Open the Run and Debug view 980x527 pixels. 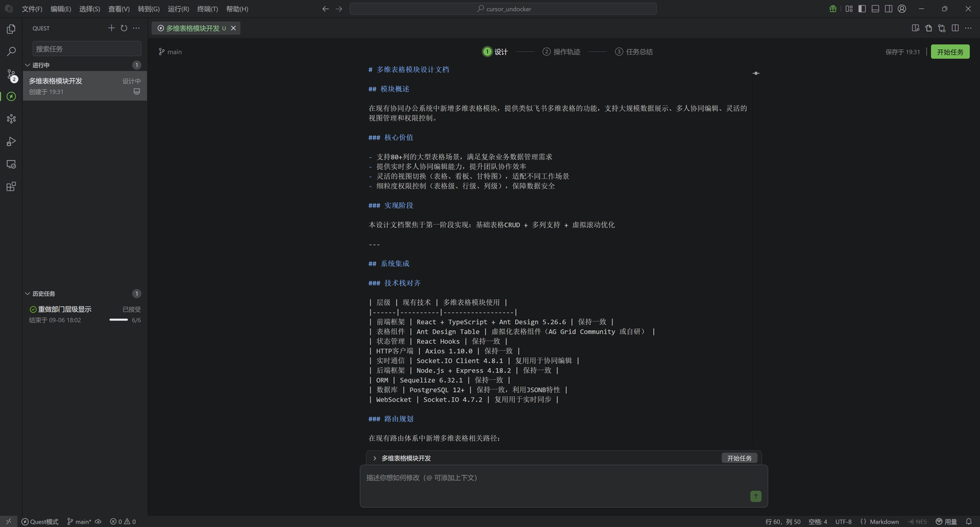11,142
